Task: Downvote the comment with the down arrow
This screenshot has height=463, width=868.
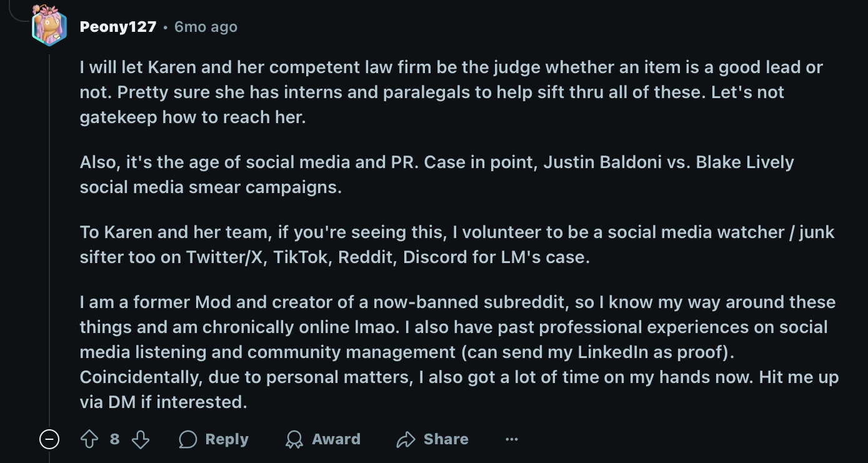Action: (141, 439)
